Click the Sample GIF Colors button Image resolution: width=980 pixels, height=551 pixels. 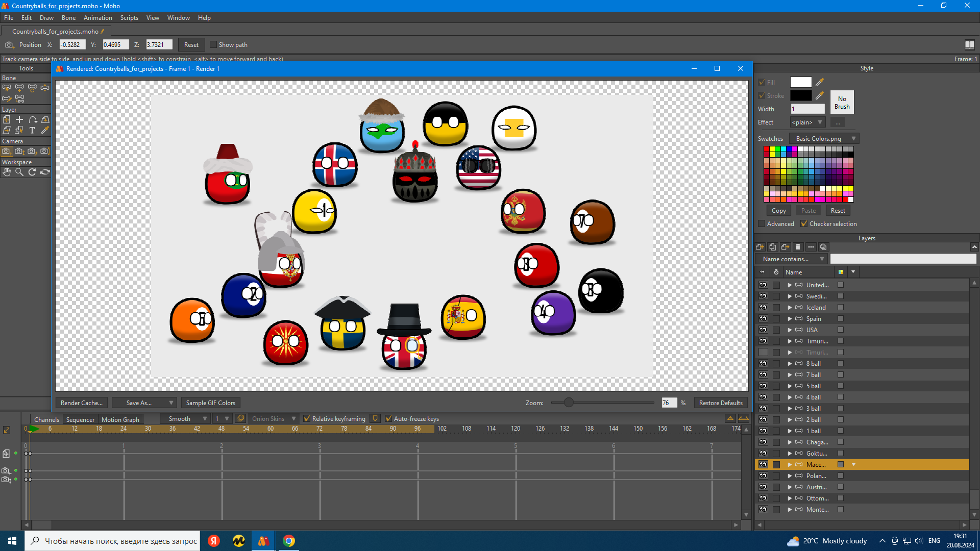210,403
